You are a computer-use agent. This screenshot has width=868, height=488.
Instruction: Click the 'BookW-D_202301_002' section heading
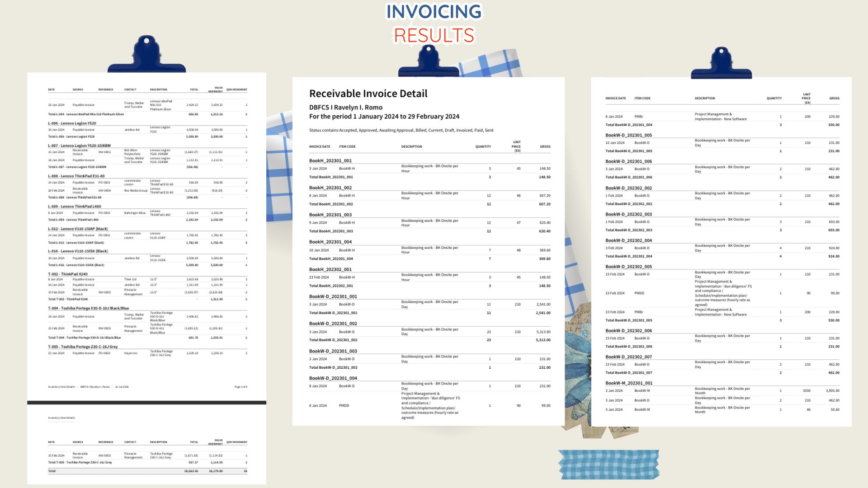[x=333, y=324]
